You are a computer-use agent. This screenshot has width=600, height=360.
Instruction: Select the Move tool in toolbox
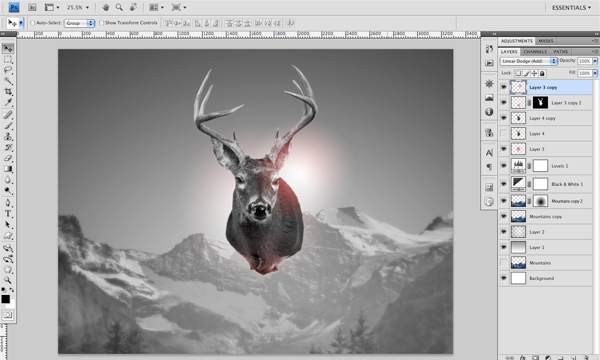point(8,49)
